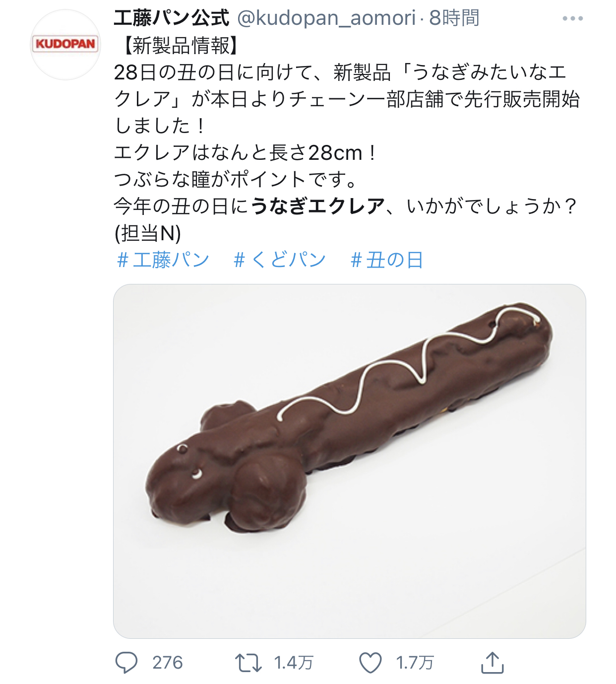Click the エクレアはなんと長さ28cm line

tap(246, 152)
